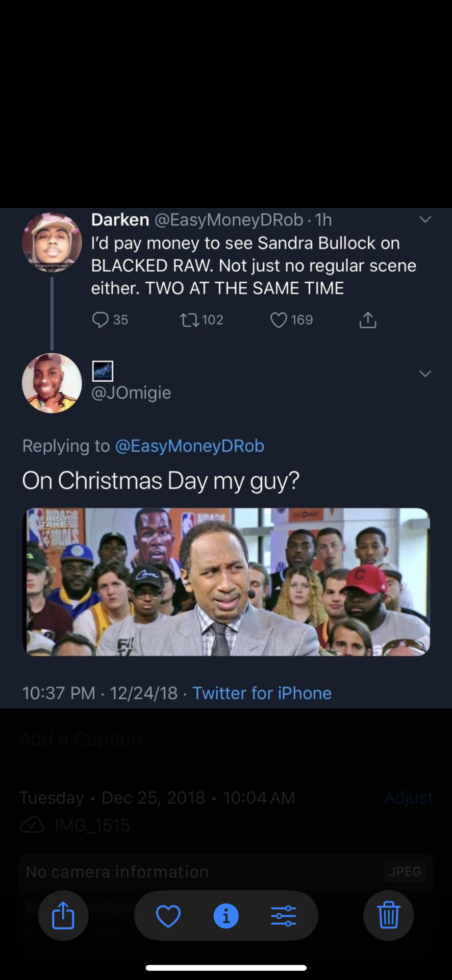Expand chevron menu on @JOmigie's reply
Viewport: 452px width, 980px height.
425,374
